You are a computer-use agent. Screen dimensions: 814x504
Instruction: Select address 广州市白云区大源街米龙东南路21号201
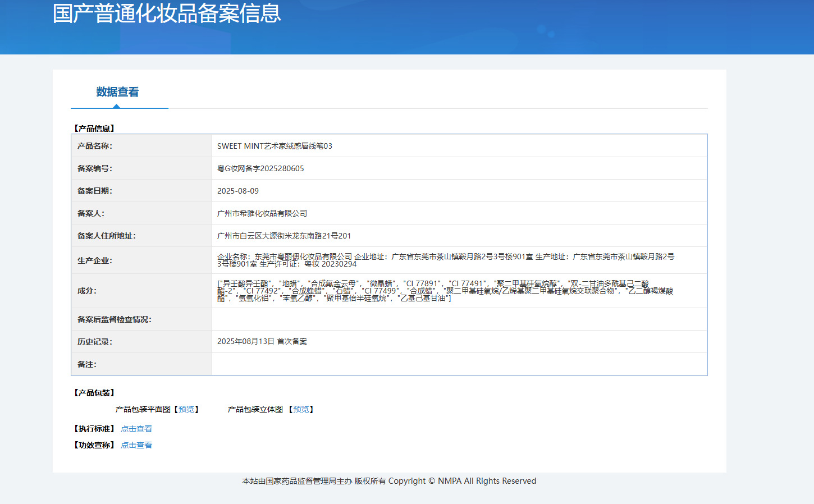click(x=284, y=236)
